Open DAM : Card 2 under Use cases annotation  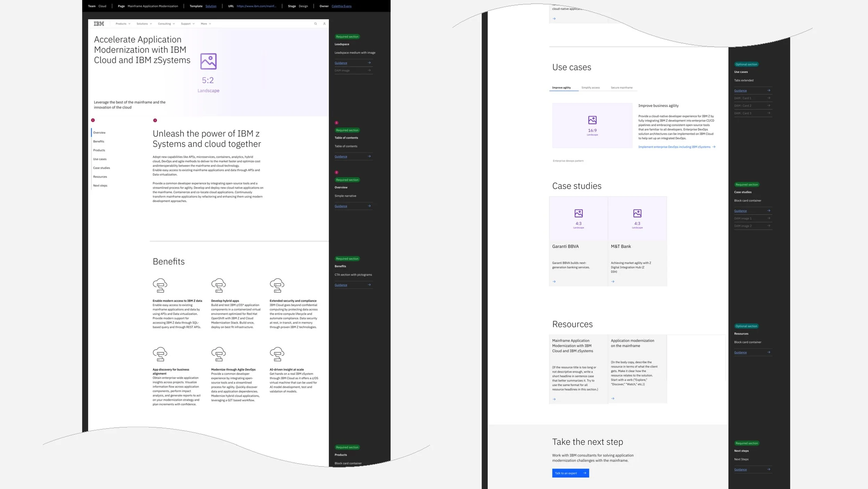(x=753, y=106)
